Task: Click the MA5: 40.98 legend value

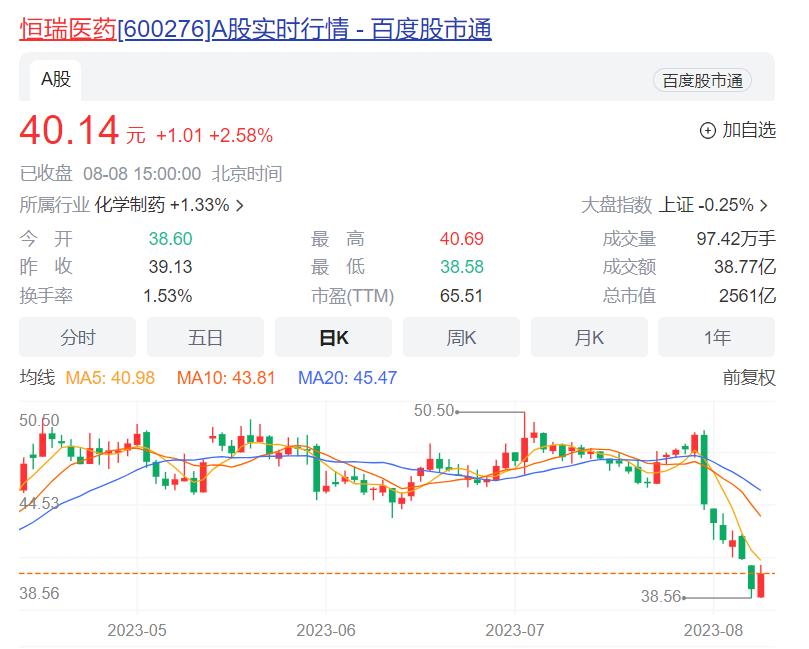Action: [x=110, y=378]
